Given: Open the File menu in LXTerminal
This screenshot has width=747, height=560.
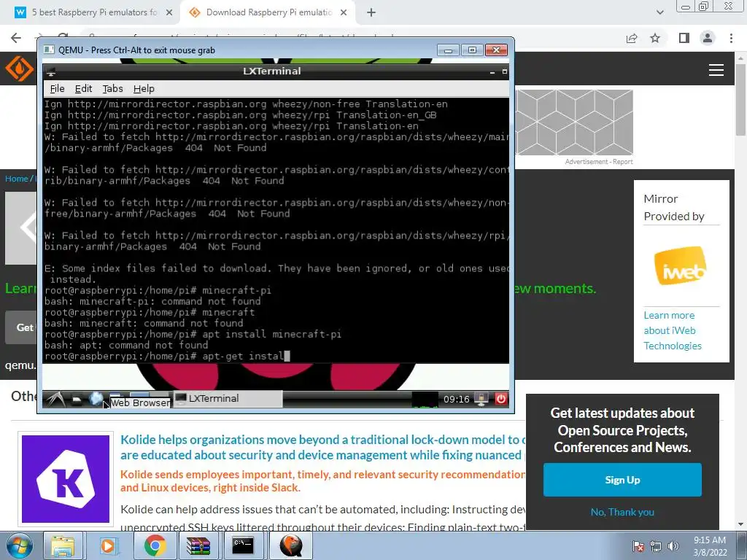Looking at the screenshot, I should coord(57,88).
